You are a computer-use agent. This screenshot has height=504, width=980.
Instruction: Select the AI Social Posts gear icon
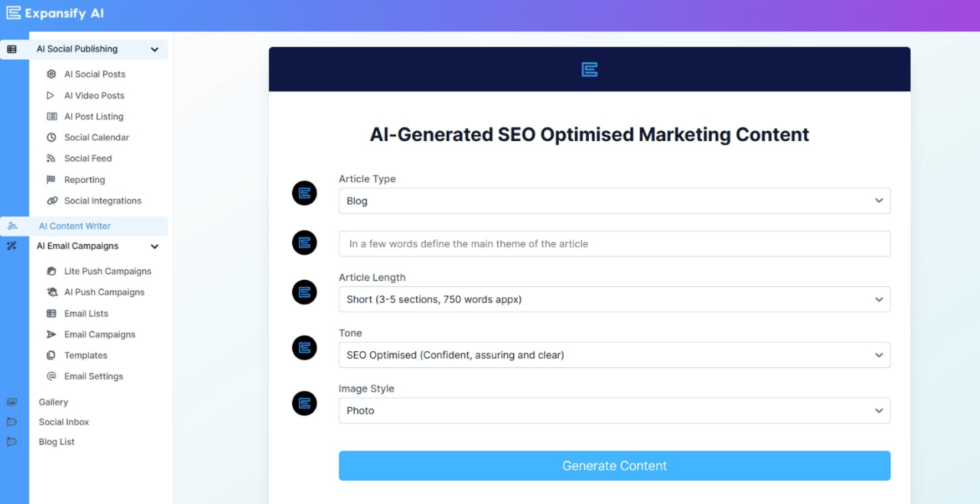click(x=52, y=74)
